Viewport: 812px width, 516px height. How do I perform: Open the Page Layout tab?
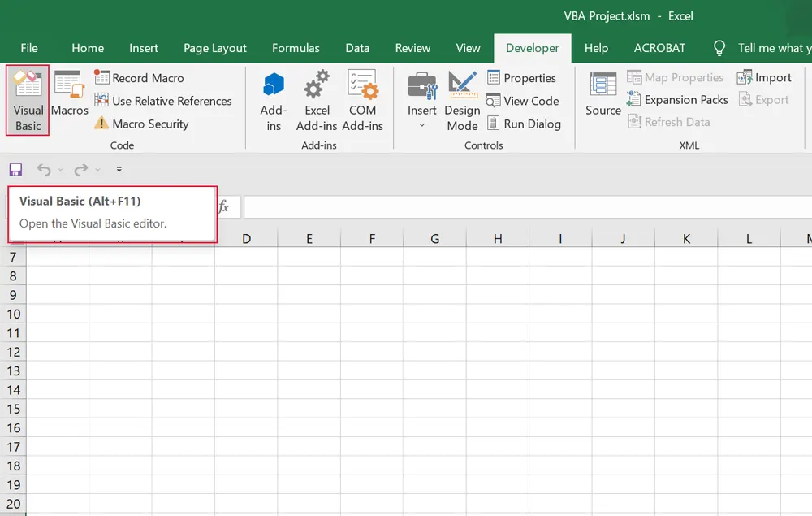[215, 48]
